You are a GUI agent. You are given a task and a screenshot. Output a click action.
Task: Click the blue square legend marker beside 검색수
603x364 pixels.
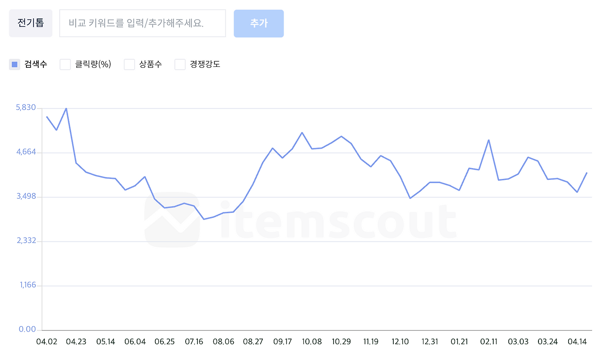(15, 64)
